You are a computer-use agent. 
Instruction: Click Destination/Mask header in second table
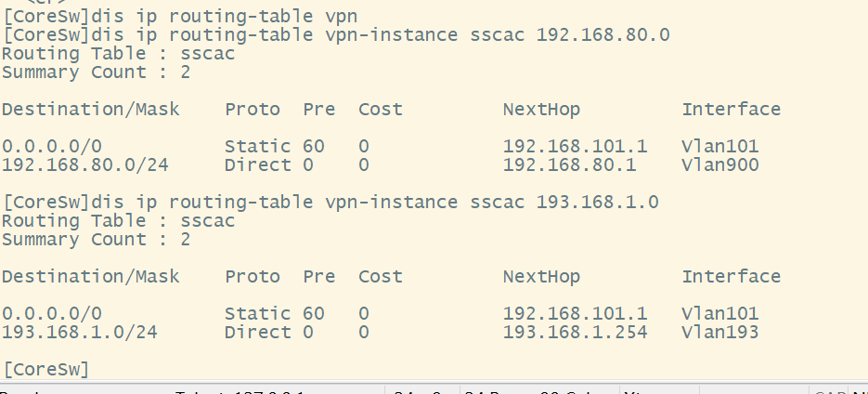(90, 276)
